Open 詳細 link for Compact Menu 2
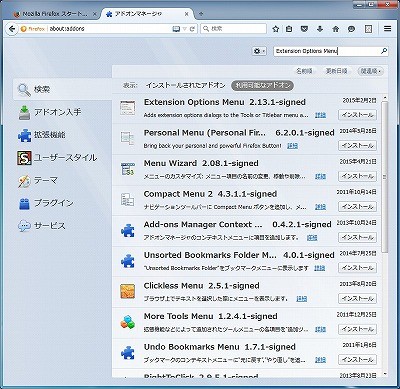Image resolution: width=400 pixels, height=389 pixels. click(x=320, y=207)
